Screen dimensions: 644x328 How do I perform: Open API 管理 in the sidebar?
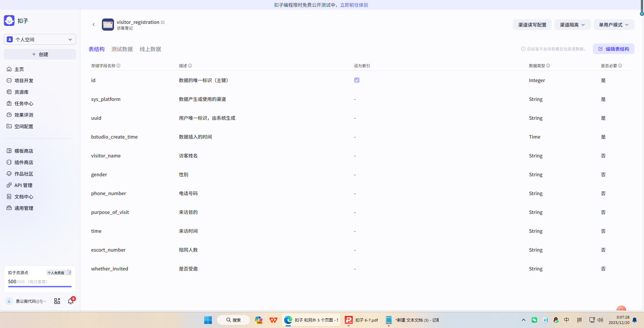pyautogui.click(x=23, y=185)
